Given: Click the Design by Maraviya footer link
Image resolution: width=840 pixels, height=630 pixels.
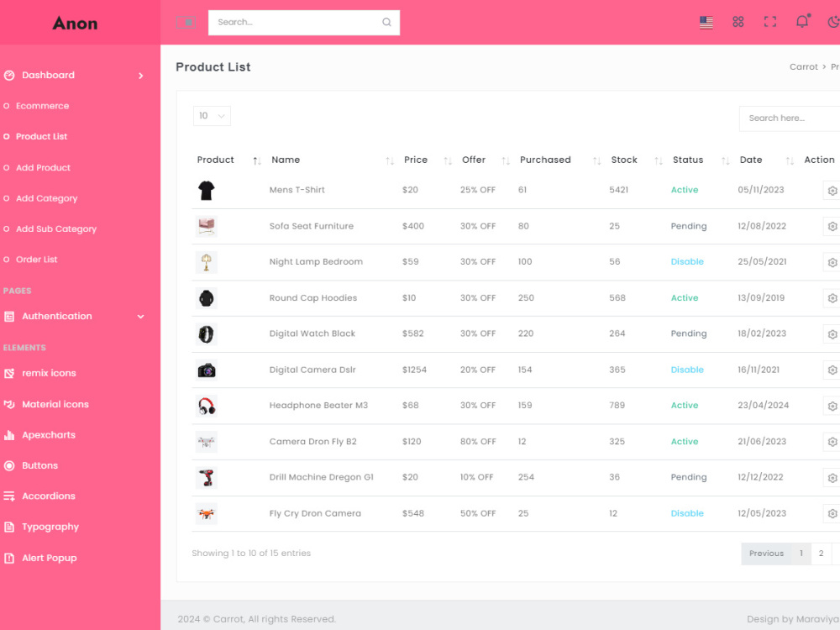Looking at the screenshot, I should [793, 619].
